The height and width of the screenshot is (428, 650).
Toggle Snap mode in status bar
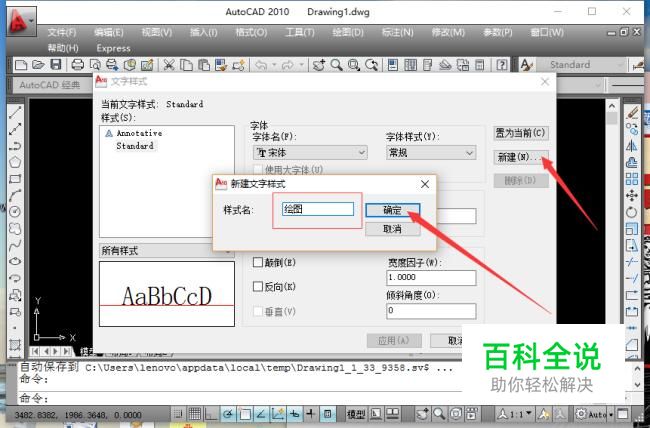178,414
